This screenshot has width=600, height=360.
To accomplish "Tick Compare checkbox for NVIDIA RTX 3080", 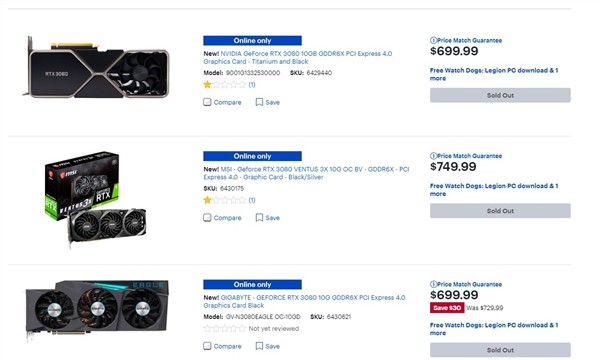I will tap(207, 102).
